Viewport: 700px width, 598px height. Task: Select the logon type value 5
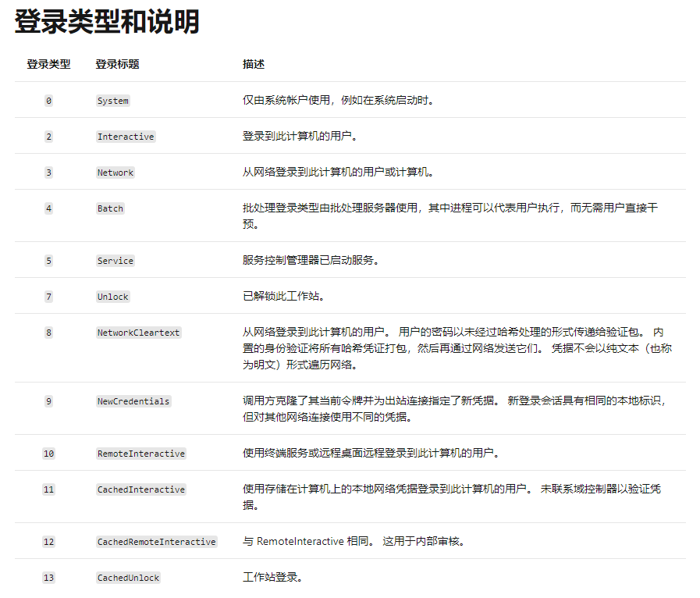pos(48,261)
